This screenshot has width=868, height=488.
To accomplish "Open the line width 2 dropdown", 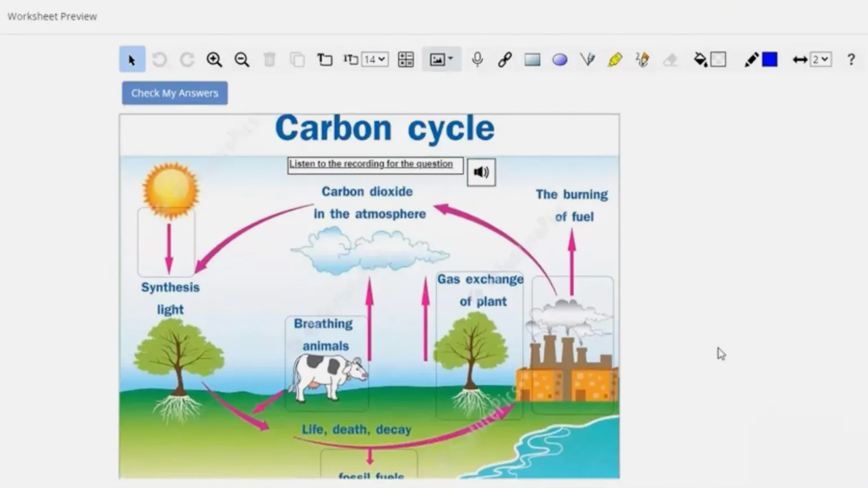I will (x=821, y=60).
